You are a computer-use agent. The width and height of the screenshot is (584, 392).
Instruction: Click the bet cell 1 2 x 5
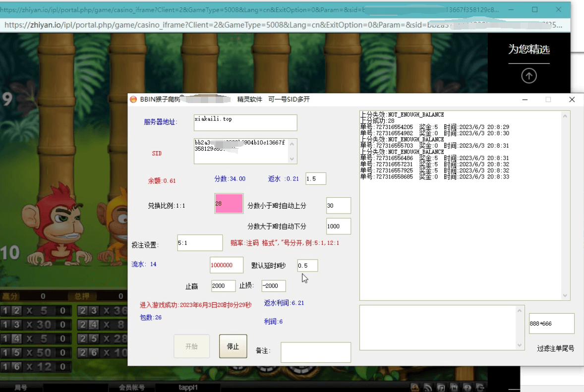(x=37, y=310)
